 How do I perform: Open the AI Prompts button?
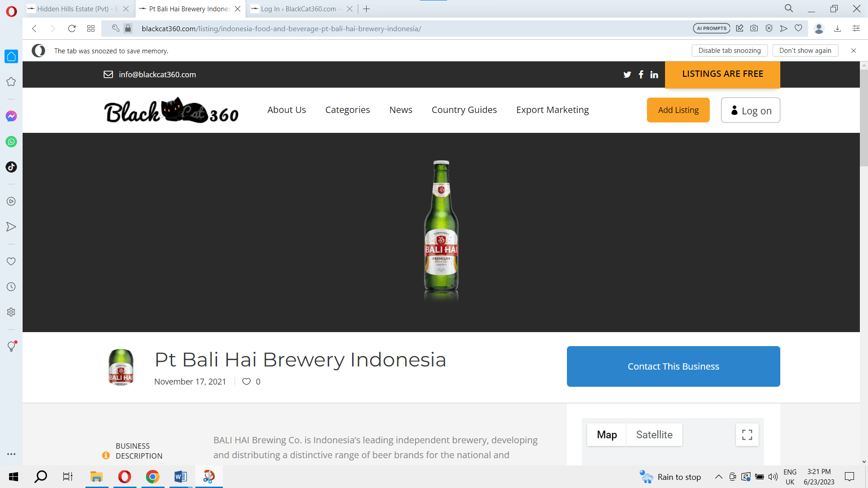tap(712, 28)
